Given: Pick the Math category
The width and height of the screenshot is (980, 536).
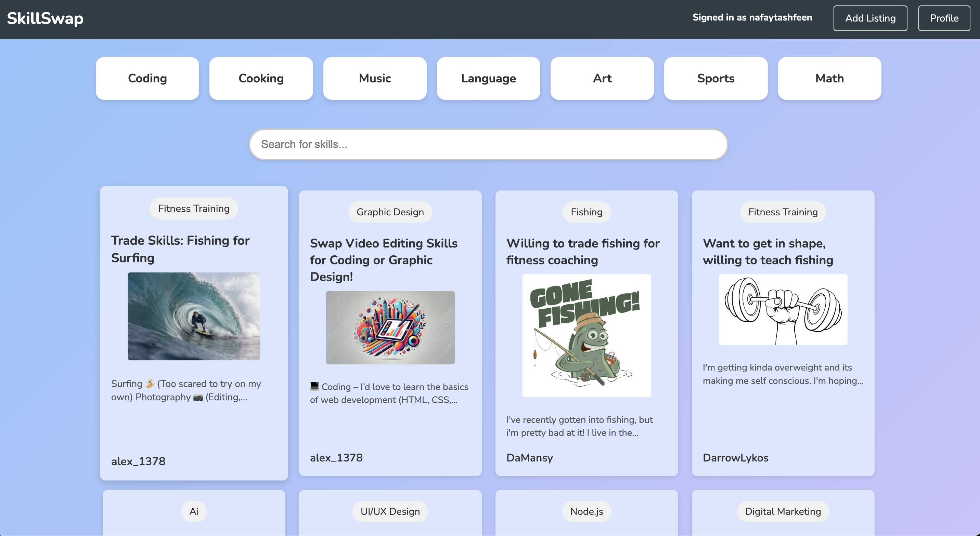Looking at the screenshot, I should (829, 78).
